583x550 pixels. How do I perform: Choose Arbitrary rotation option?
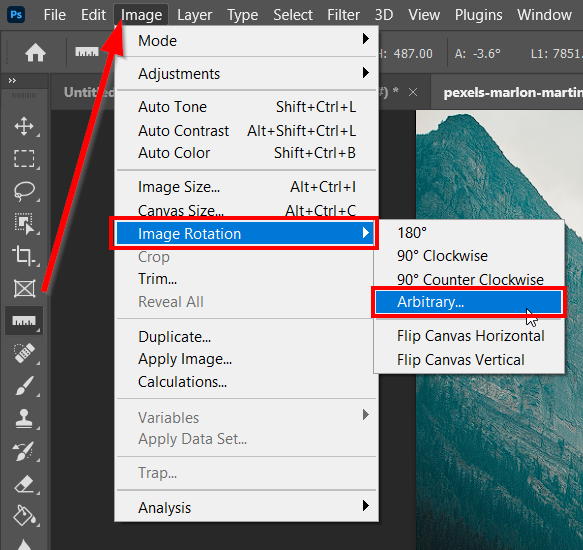(x=468, y=302)
